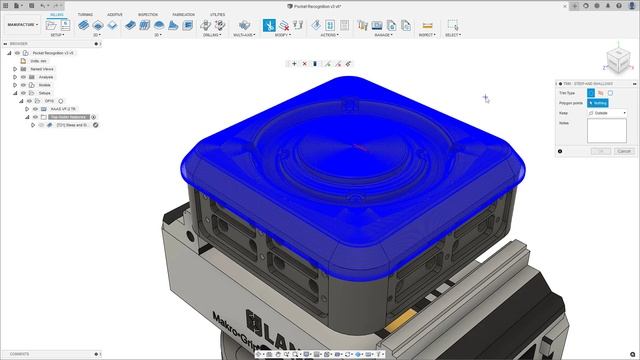Click the 2D Adaptive Clearing icon
This screenshot has width=640, height=360.
83,25
